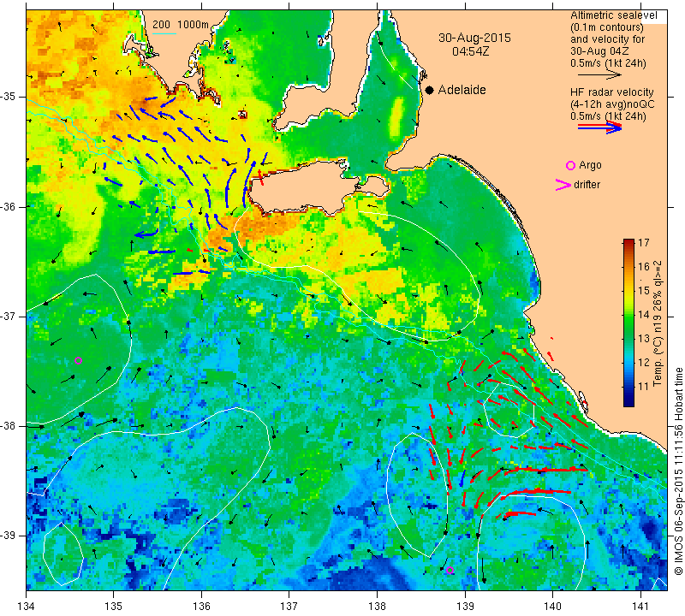Click the magenta Argo circle in legend
The height and width of the screenshot is (616, 685).
[570, 165]
